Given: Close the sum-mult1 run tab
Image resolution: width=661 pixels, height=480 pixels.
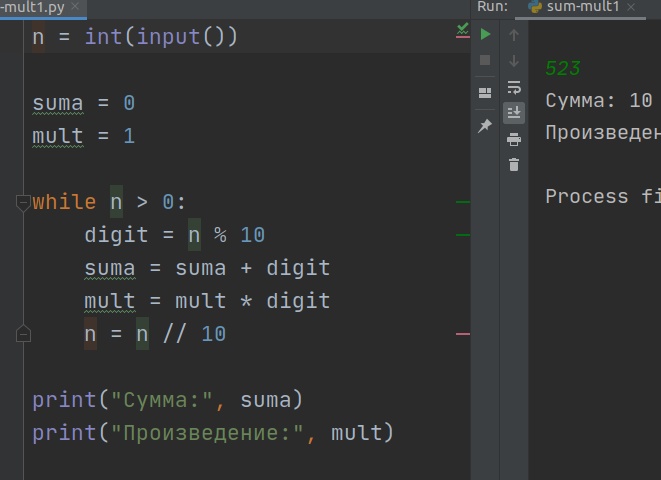Looking at the screenshot, I should (631, 7).
